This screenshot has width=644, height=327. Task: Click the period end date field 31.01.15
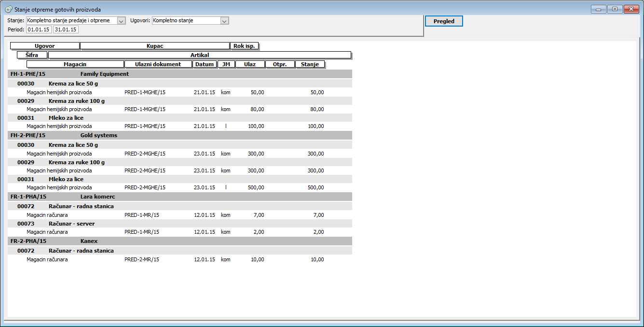[x=66, y=29]
